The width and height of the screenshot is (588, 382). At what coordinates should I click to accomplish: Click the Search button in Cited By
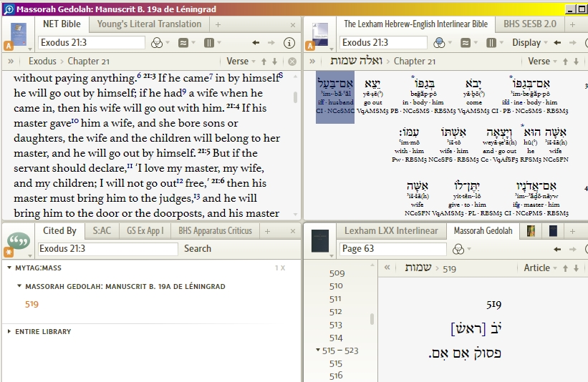(198, 249)
